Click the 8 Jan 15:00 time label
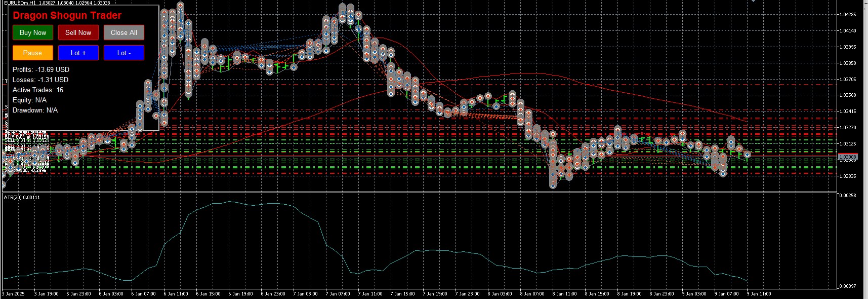Image resolution: width=868 pixels, height=299 pixels. (x=597, y=293)
